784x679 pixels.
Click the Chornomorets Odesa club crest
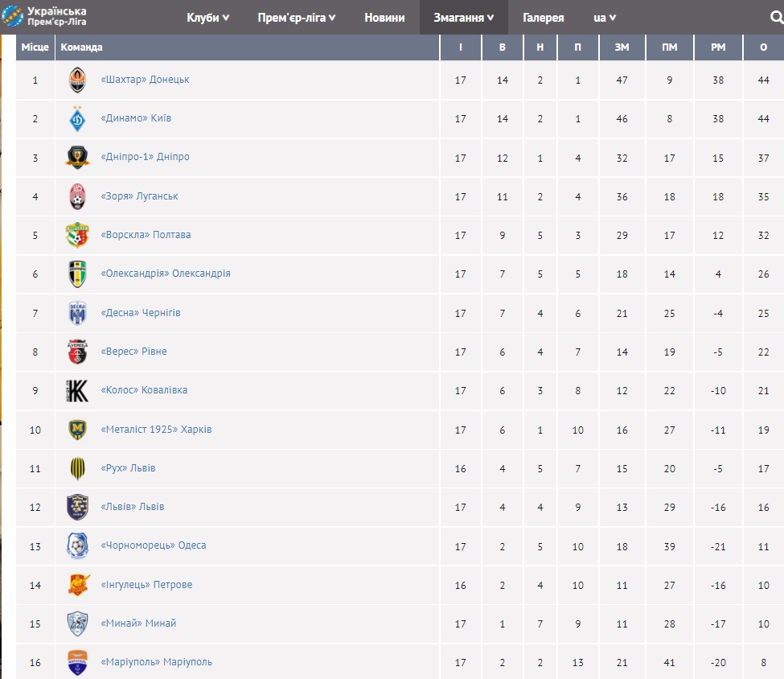click(x=77, y=546)
